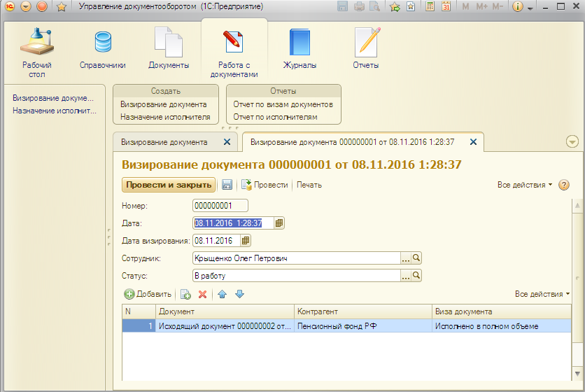Open Отчет по визам документов

point(283,104)
